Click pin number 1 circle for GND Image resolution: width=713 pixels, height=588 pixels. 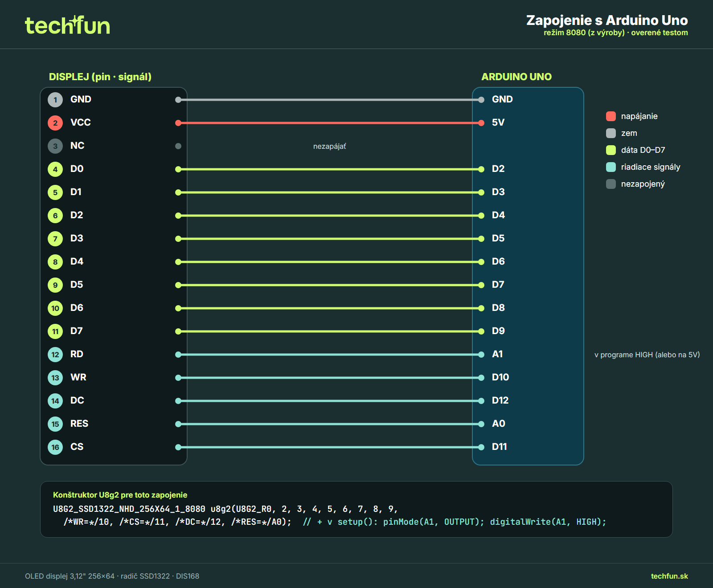click(55, 100)
